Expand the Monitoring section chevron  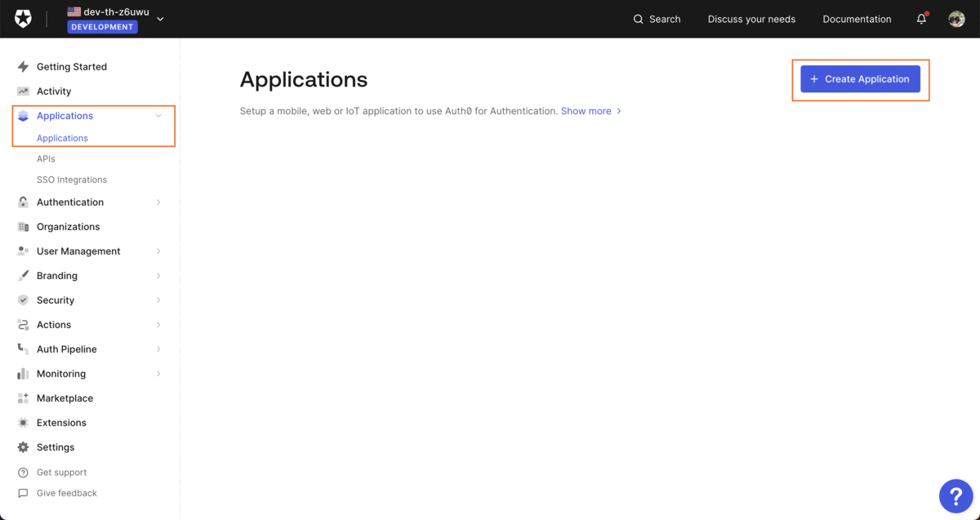point(158,374)
